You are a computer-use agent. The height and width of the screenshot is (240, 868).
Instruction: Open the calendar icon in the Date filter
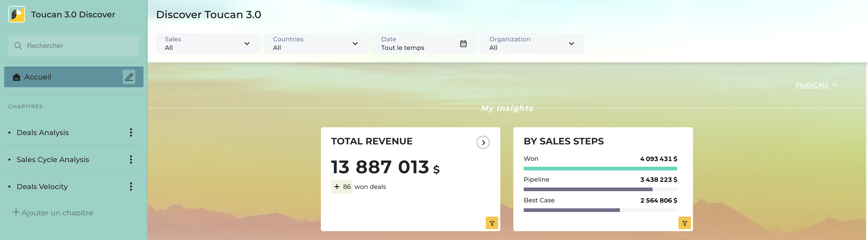click(463, 44)
